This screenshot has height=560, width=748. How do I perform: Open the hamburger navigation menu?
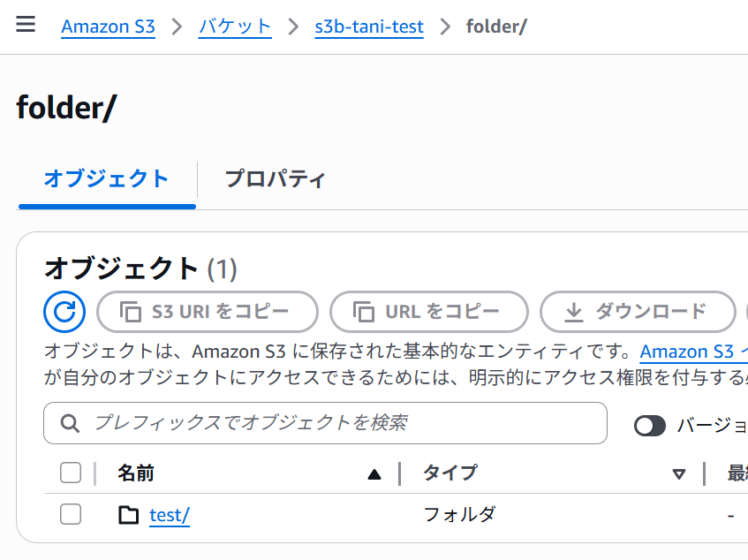26,25
